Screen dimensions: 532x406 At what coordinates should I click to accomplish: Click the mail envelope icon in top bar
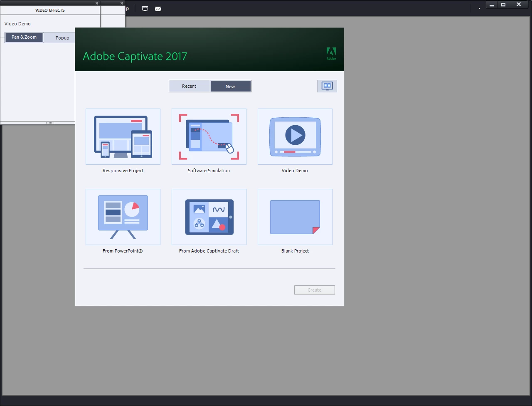pos(158,9)
